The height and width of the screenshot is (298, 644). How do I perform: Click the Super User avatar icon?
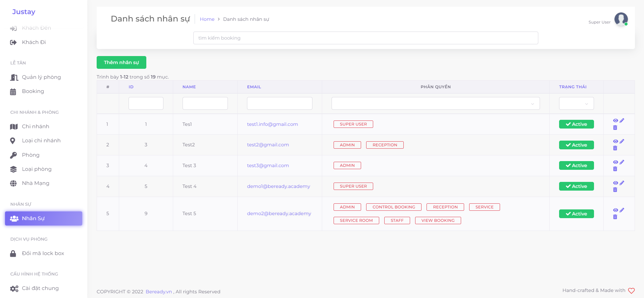(x=621, y=19)
